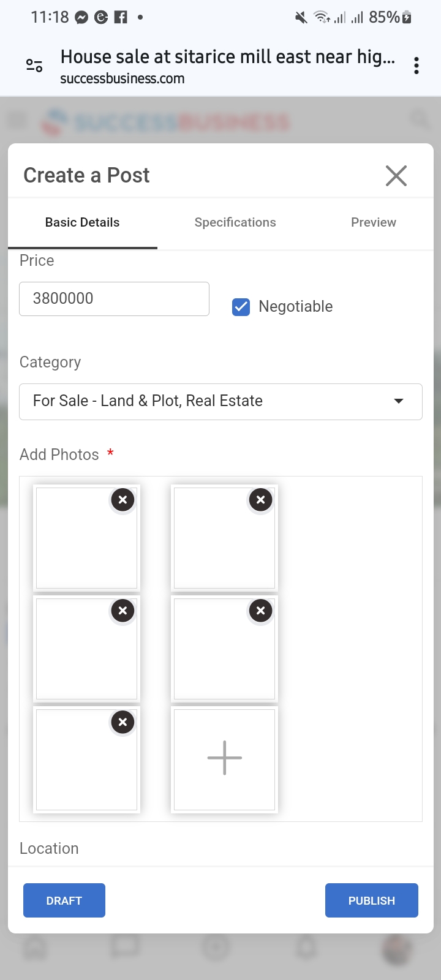441x980 pixels.
Task: Close the Create a Post dialog
Action: [x=396, y=176]
